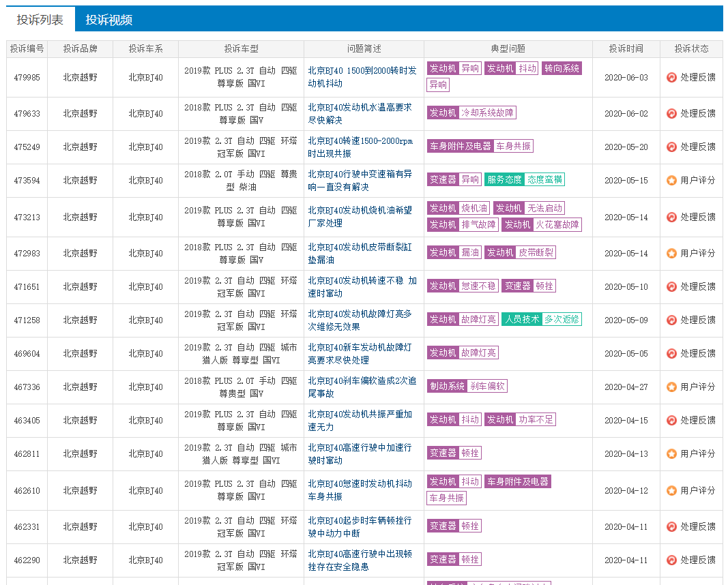Open complaint 北京BJ40起步时车辆顿挫

360,526
